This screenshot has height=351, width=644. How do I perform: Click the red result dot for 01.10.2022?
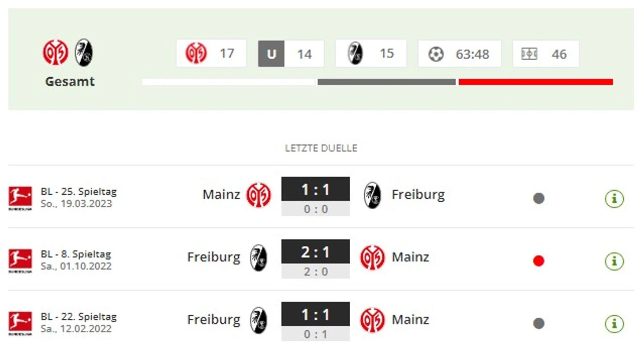click(539, 261)
